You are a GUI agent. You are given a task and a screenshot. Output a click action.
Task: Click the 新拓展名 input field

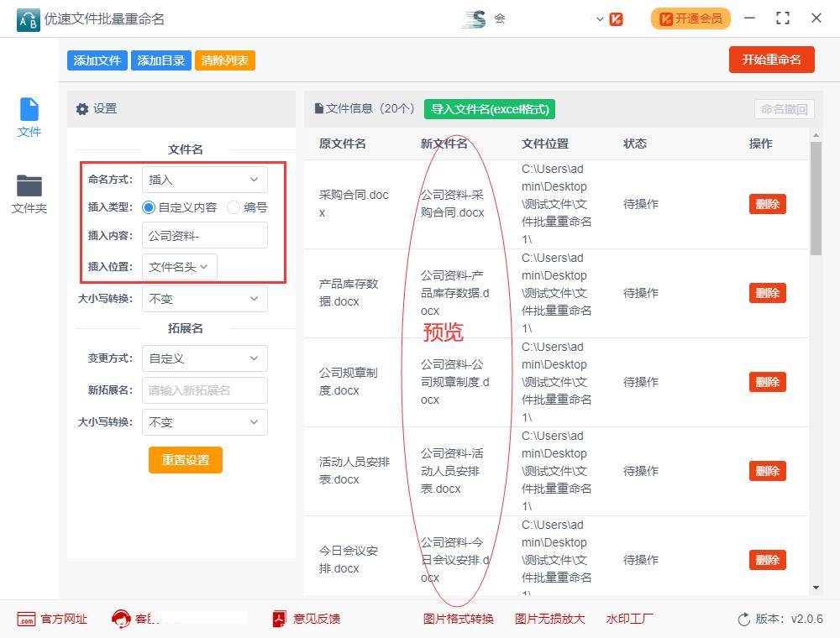point(204,390)
